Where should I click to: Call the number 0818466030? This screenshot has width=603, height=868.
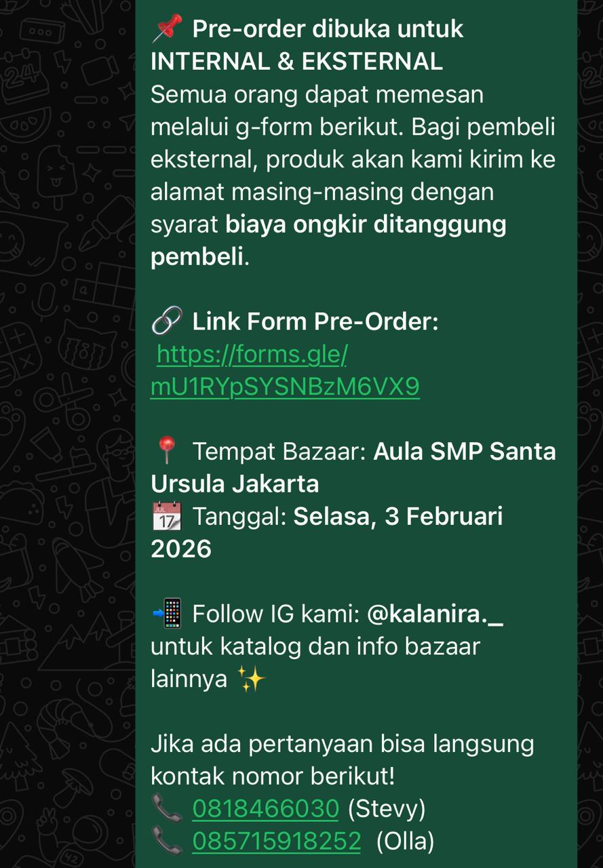click(x=266, y=809)
